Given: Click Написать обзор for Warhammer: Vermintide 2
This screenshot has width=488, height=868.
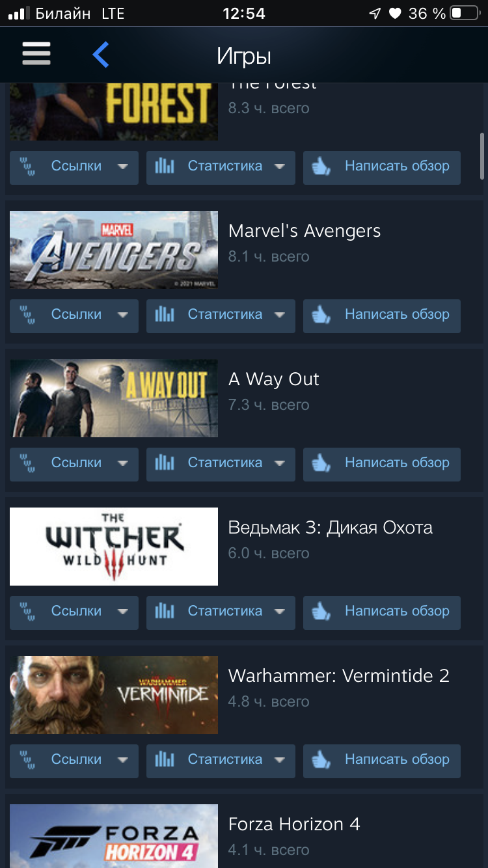Looking at the screenshot, I should coord(382,761).
